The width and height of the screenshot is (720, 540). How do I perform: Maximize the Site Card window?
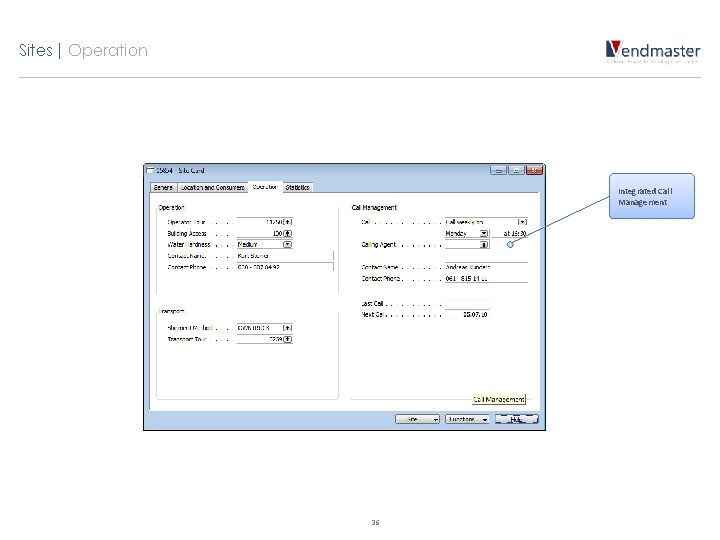[516, 170]
